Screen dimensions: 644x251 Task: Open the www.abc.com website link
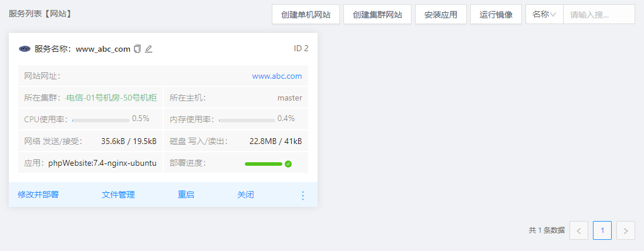click(x=277, y=76)
